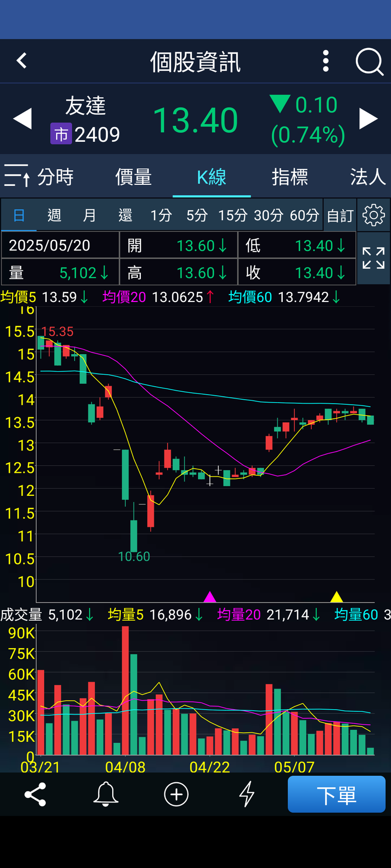
Task: Open the 分時 tab
Action: tap(56, 177)
